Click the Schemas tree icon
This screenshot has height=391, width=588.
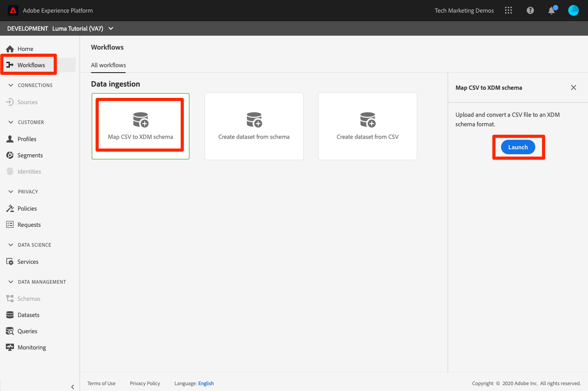click(x=10, y=299)
